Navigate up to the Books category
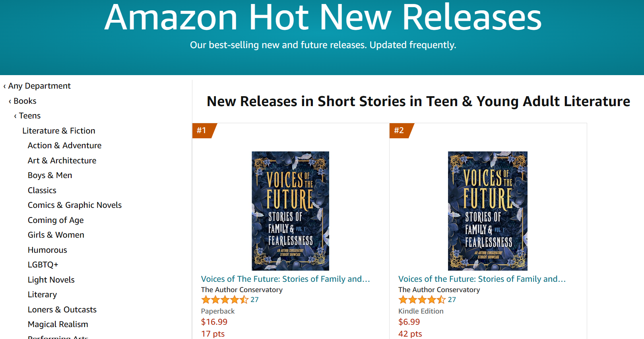The image size is (644, 339). [x=25, y=101]
